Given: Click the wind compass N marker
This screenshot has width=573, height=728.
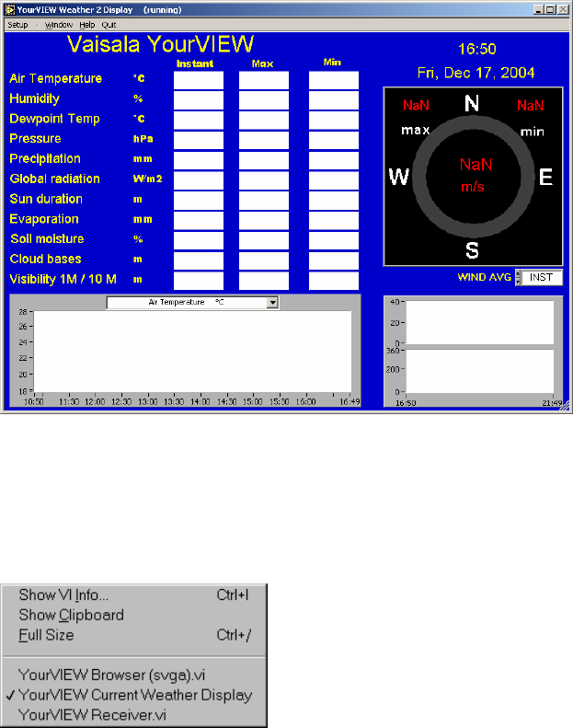Looking at the screenshot, I should [472, 103].
